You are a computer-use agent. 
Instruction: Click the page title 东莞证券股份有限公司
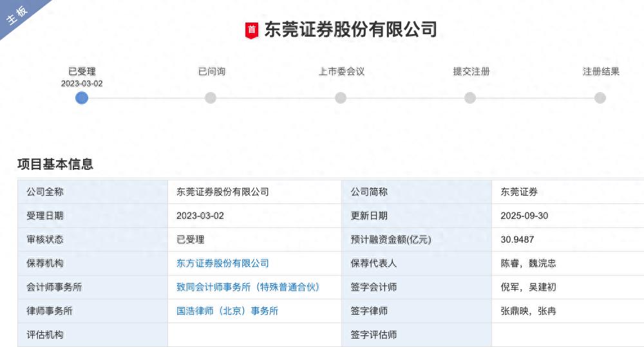350,30
